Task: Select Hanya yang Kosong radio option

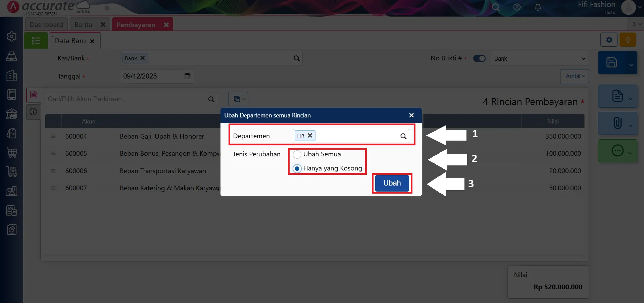Action: pyautogui.click(x=297, y=168)
